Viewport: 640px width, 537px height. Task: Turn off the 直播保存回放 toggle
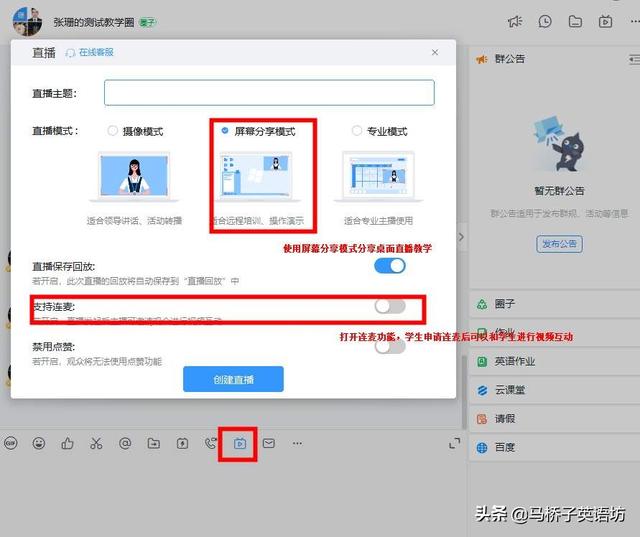390,265
